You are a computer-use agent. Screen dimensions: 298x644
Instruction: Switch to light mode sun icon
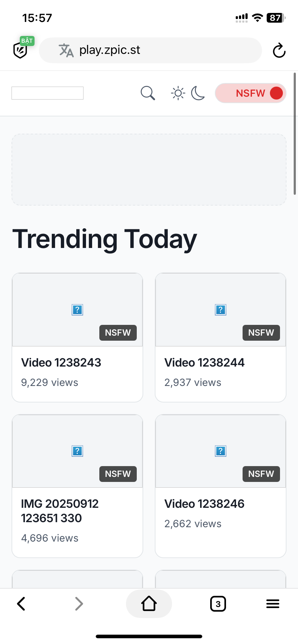(x=178, y=93)
